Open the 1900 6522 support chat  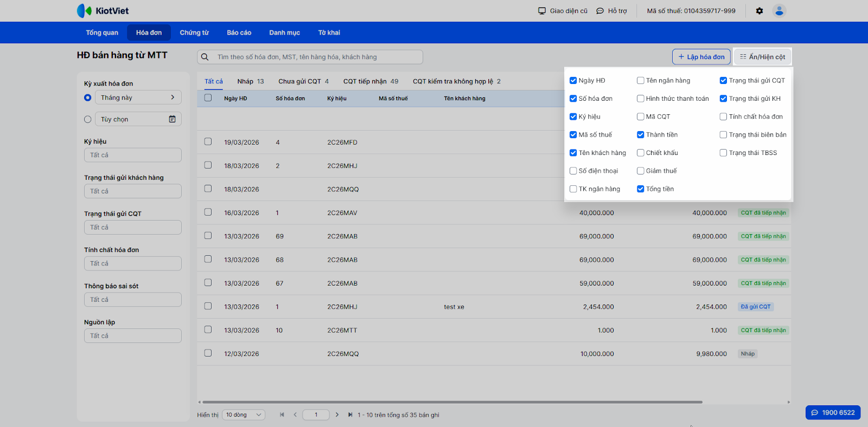pos(833,412)
